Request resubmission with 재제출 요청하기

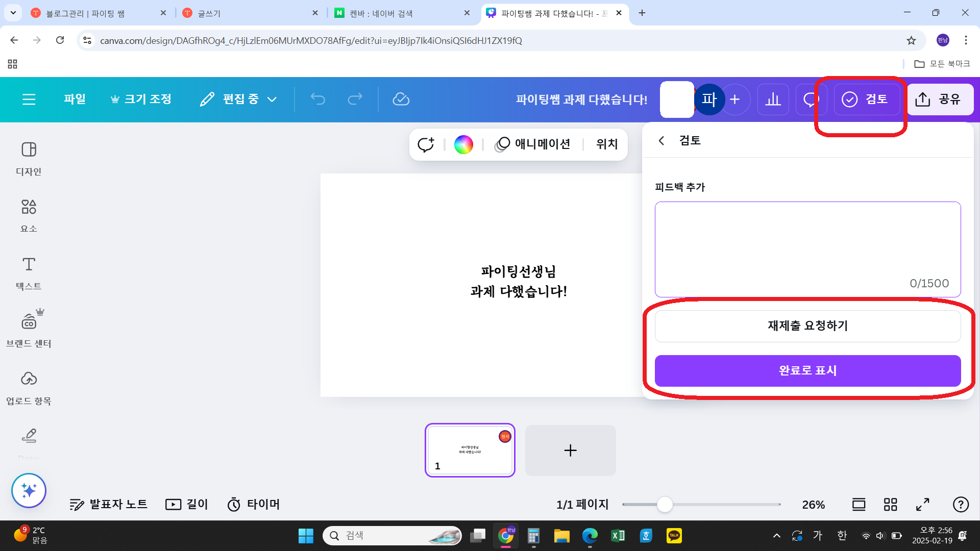point(807,326)
